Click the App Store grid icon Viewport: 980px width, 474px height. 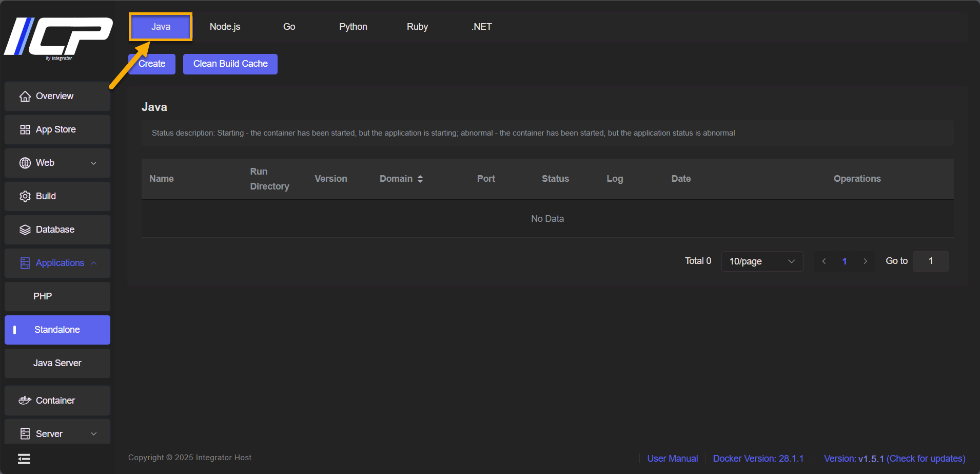click(25, 130)
